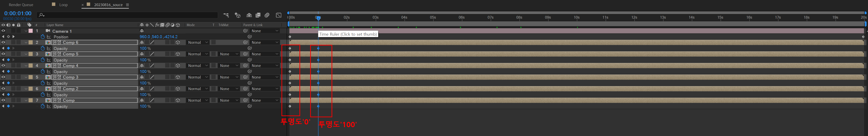Viewport: 868px width, 136px height.
Task: Open the Composition Mini-Flowchart icon
Action: tap(226, 15)
